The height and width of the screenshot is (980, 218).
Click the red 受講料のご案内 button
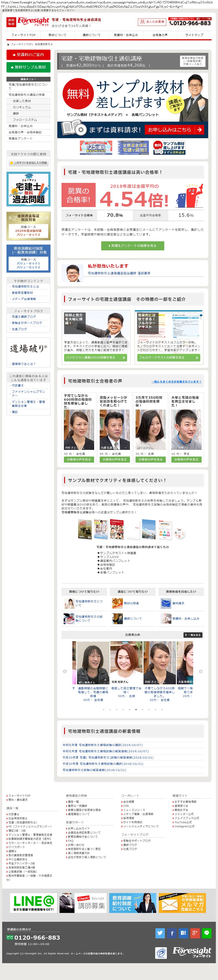click(x=28, y=55)
